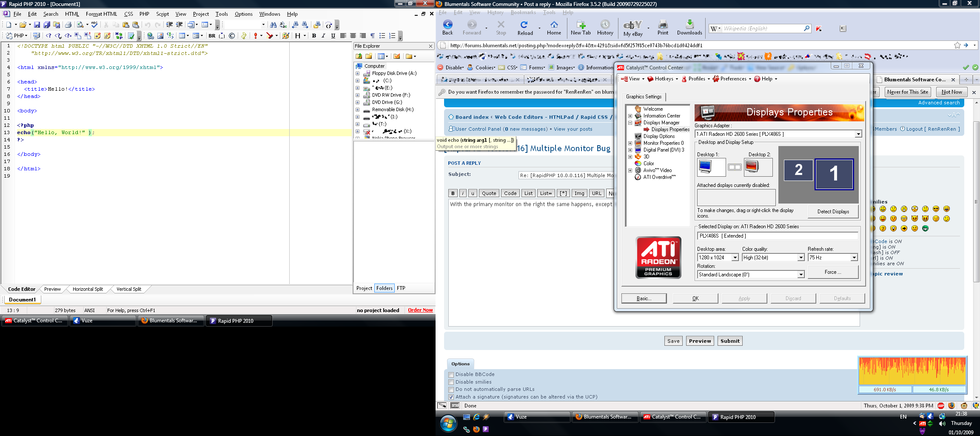Insert a line break with the BR icon
980x436 pixels.
tap(212, 36)
